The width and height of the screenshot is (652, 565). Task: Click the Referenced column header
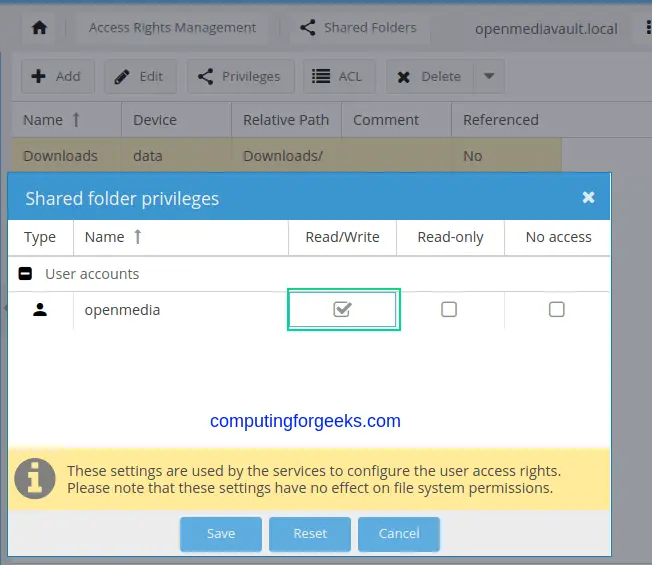click(x=506, y=120)
